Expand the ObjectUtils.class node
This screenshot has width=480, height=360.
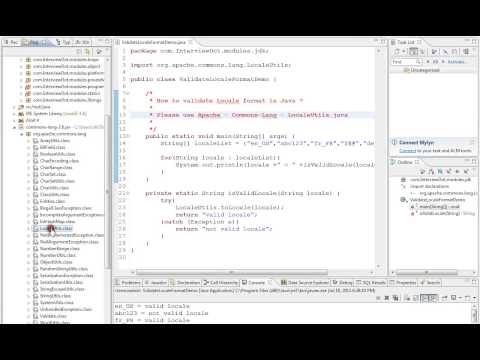(28, 262)
